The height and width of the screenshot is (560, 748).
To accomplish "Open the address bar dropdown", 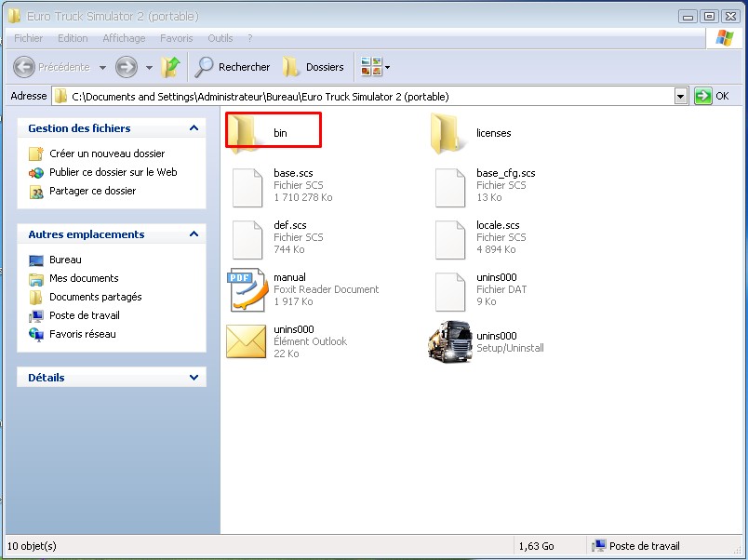I will coord(681,97).
